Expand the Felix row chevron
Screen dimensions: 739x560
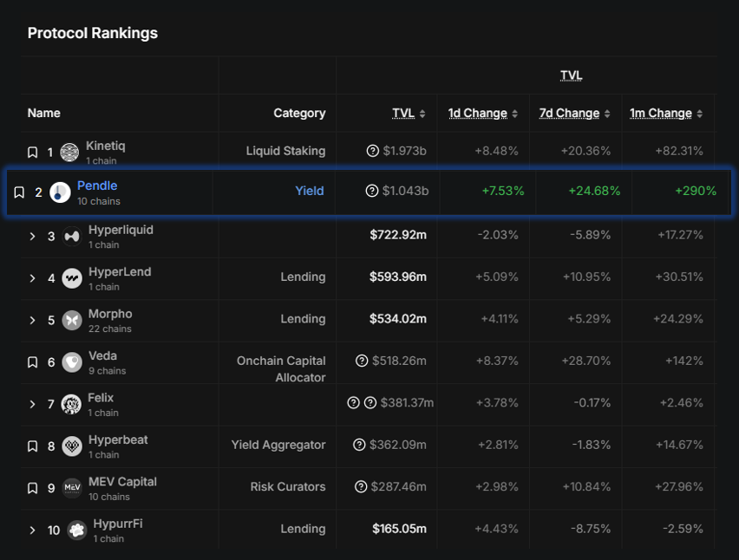32,404
